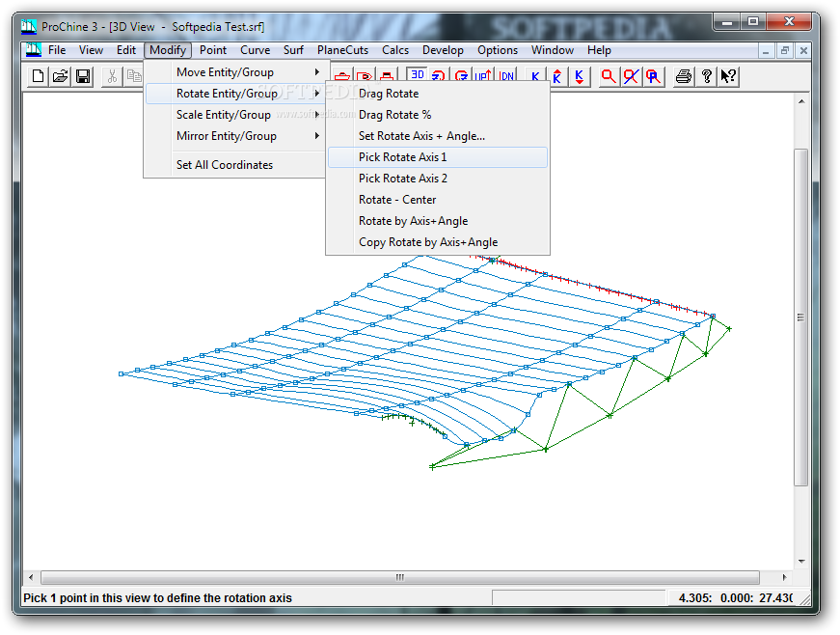Click the horizontal scrollbar left arrow

tap(31, 577)
